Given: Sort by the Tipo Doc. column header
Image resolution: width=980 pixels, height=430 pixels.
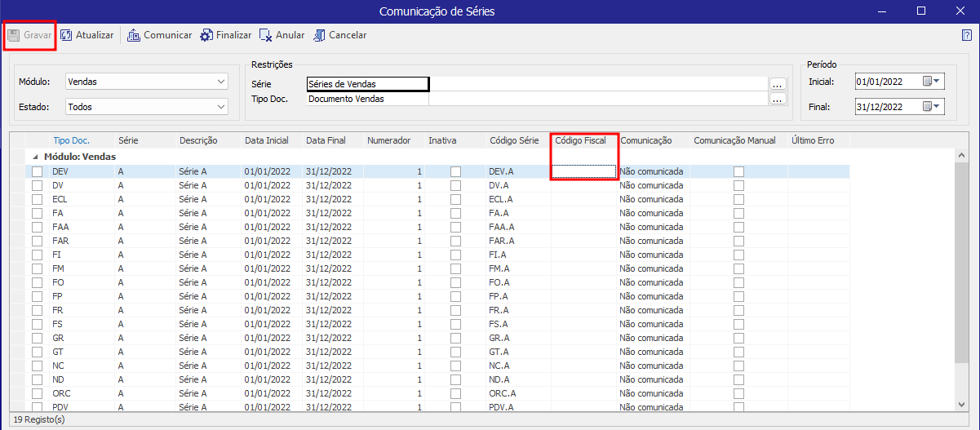Looking at the screenshot, I should pyautogui.click(x=71, y=140).
